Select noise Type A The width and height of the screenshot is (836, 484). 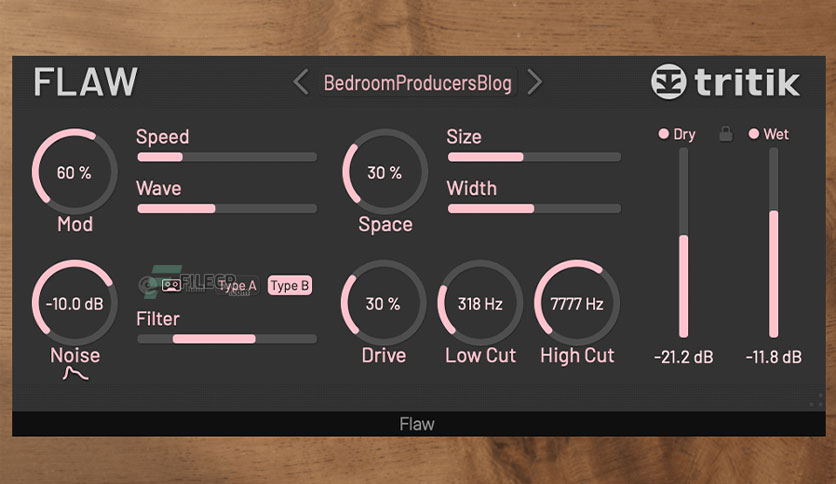238,286
